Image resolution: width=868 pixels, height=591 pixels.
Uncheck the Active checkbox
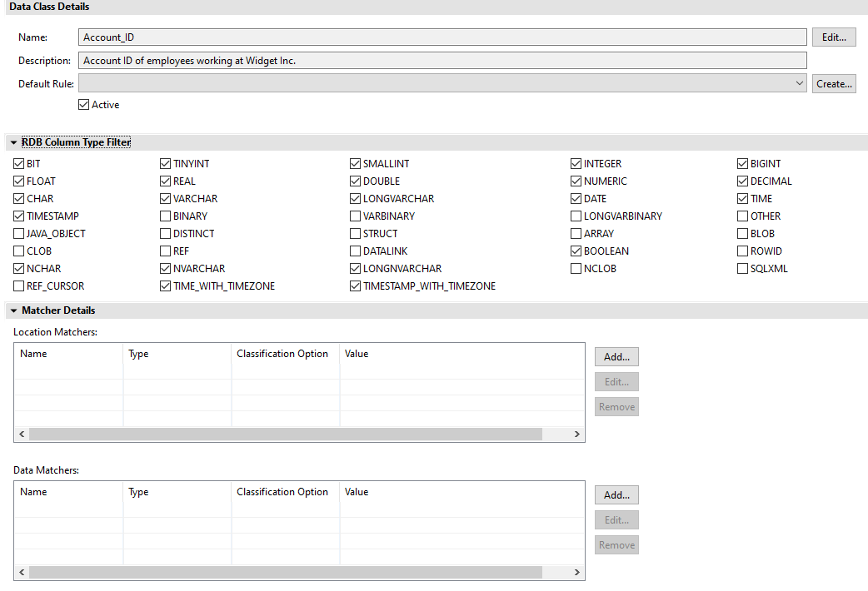tap(83, 104)
